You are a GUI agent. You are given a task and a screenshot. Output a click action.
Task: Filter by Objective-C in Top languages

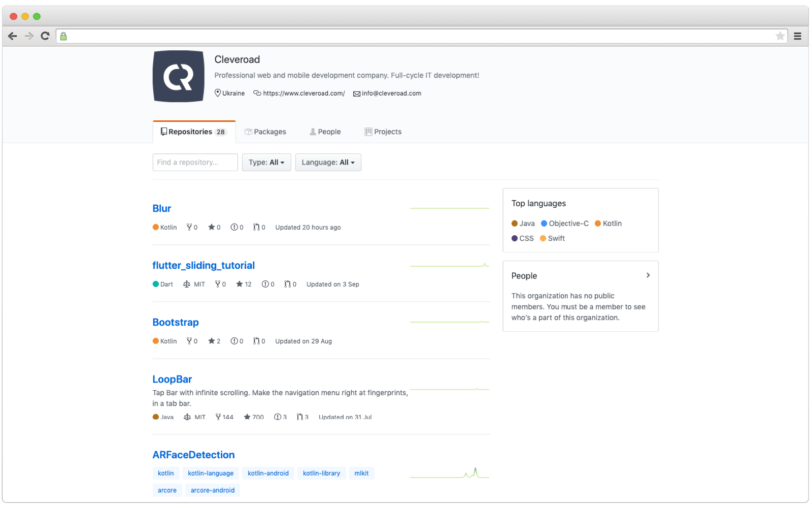(x=565, y=224)
